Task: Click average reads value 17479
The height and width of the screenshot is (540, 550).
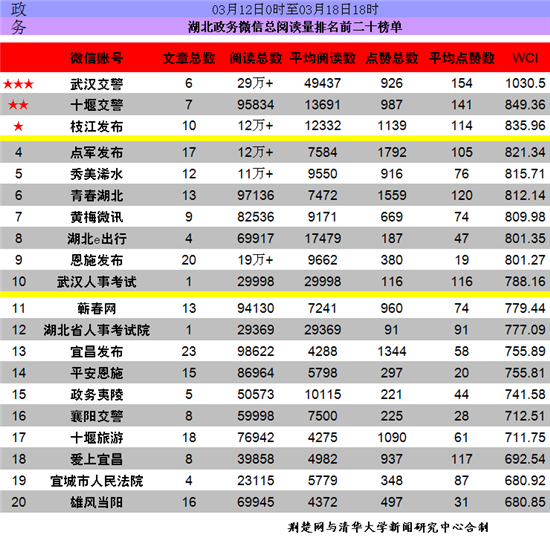Action: (323, 238)
